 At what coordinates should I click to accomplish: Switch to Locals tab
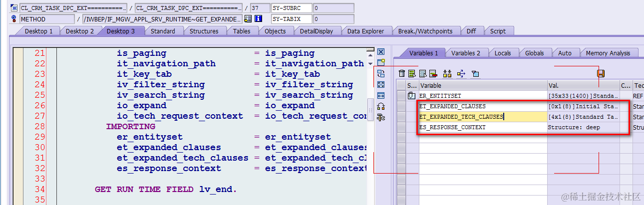coord(503,53)
